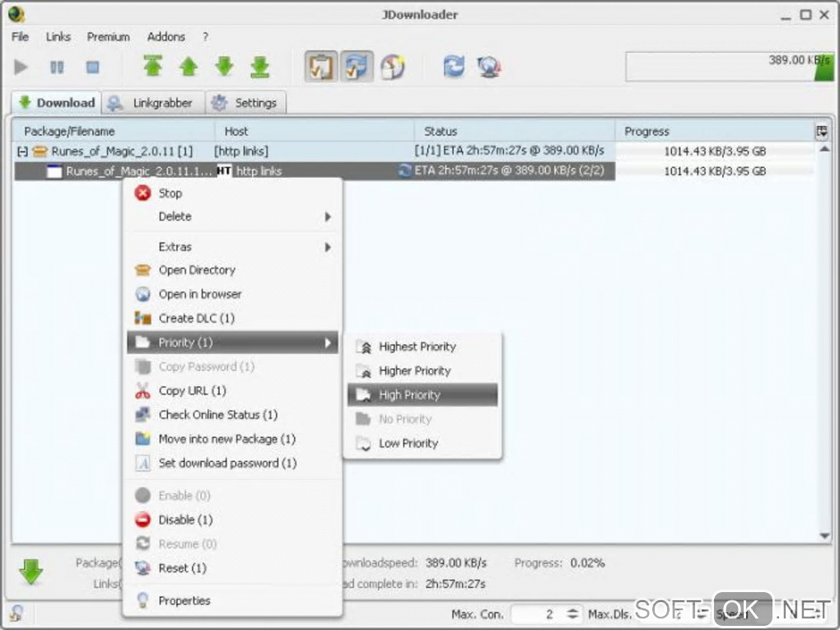Screen dimensions: 840x630
Task: Choose Stop in the context menu
Action: click(x=232, y=193)
